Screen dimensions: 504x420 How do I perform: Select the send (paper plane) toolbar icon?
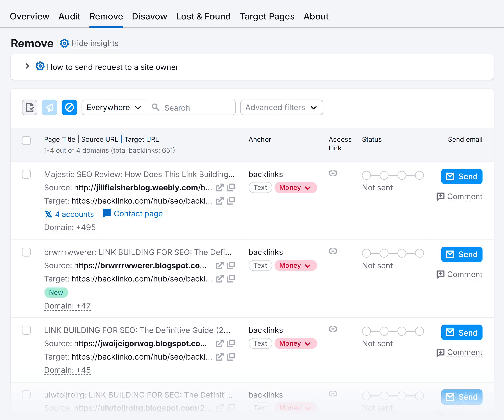pyautogui.click(x=49, y=107)
